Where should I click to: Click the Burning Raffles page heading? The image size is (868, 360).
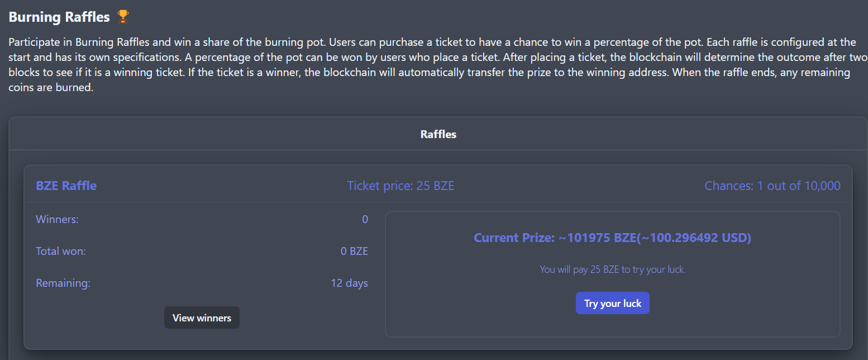(59, 17)
